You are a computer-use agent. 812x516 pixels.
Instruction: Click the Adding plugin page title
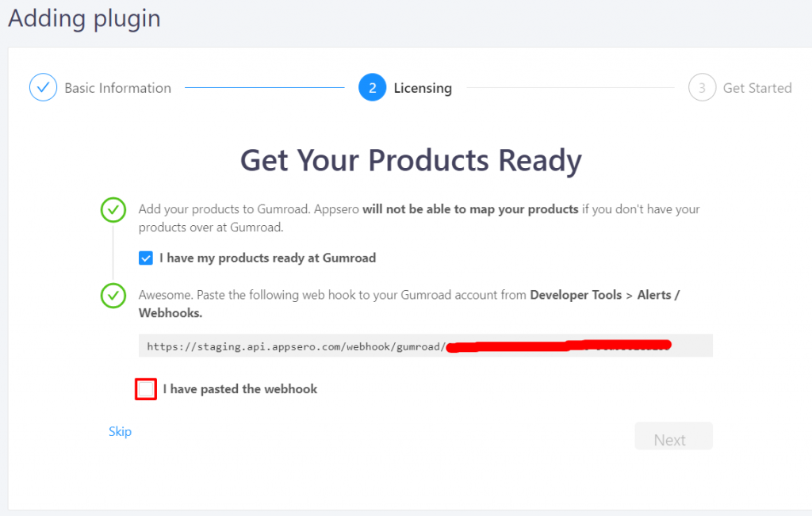point(84,19)
